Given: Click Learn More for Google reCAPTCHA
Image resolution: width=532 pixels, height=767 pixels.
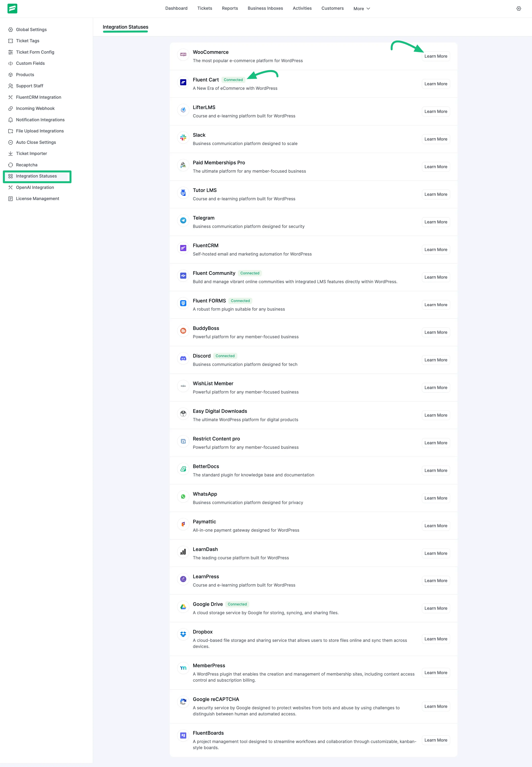Looking at the screenshot, I should [x=436, y=706].
